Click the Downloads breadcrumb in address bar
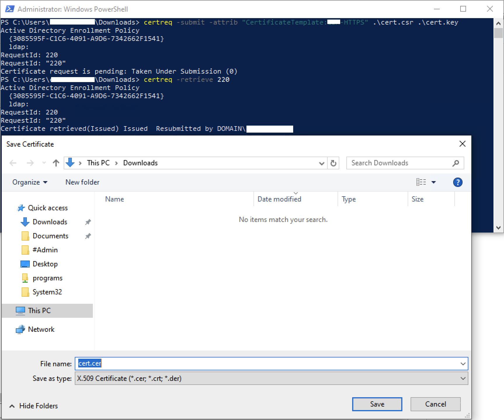 pyautogui.click(x=140, y=163)
